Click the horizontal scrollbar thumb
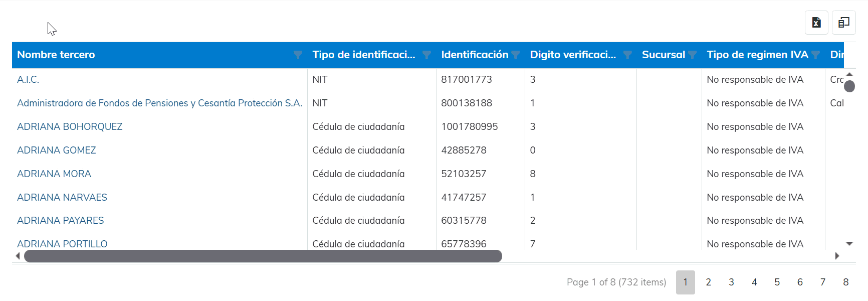 click(263, 256)
